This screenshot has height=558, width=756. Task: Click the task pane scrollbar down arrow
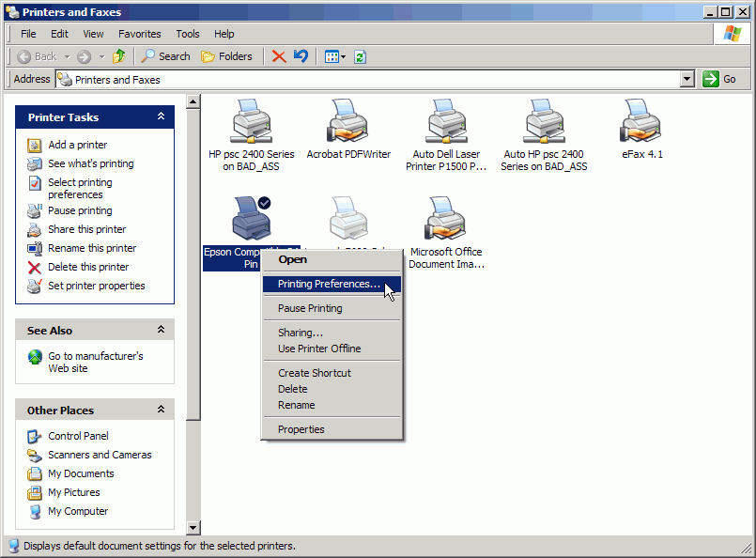pyautogui.click(x=193, y=528)
